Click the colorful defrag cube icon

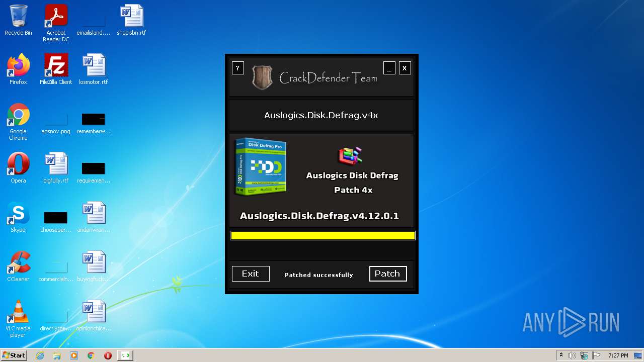[350, 156]
